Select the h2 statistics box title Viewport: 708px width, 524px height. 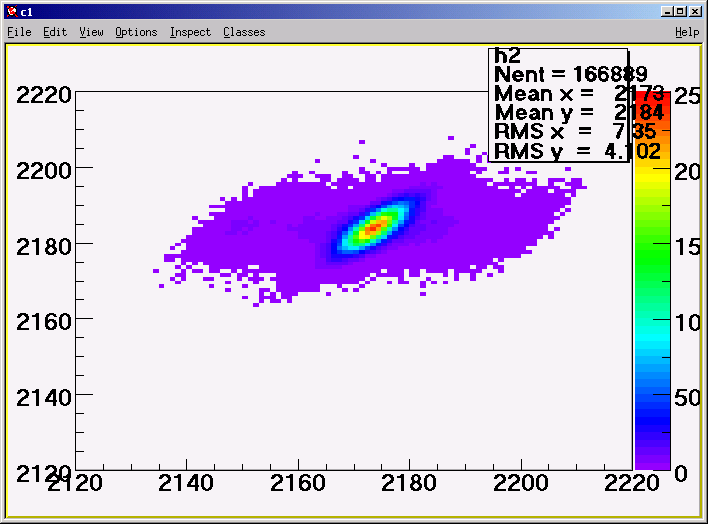pyautogui.click(x=508, y=56)
